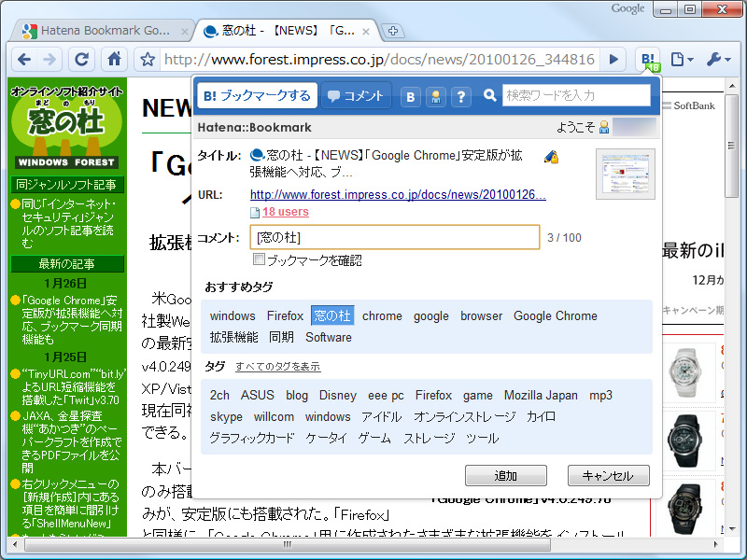Click the user profile icon next to the help icon

point(434,96)
